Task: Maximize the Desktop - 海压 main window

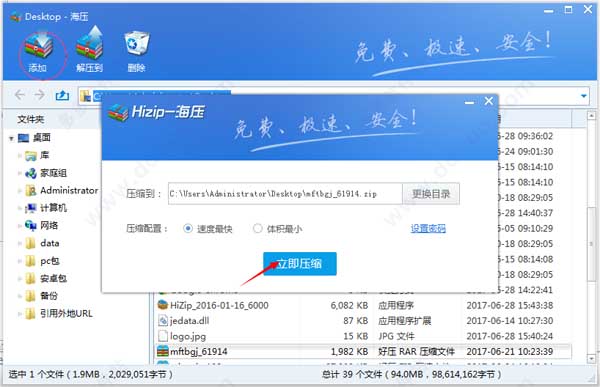Action: [569, 10]
